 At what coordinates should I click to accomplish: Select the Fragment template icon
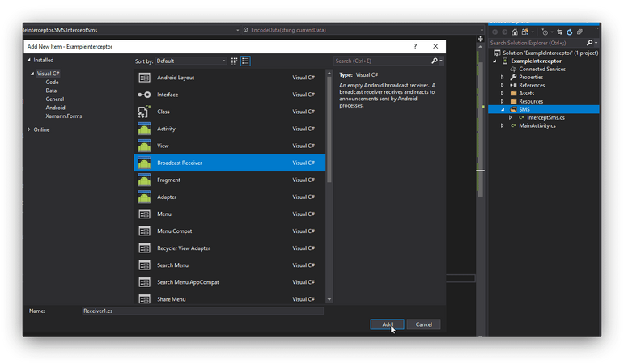(144, 180)
